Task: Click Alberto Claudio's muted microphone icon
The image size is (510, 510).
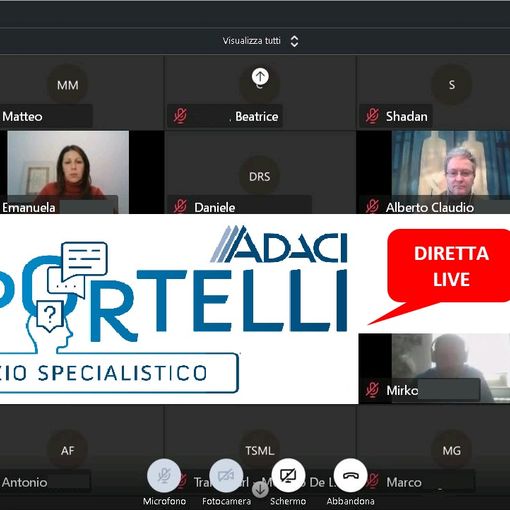Action: coord(372,207)
